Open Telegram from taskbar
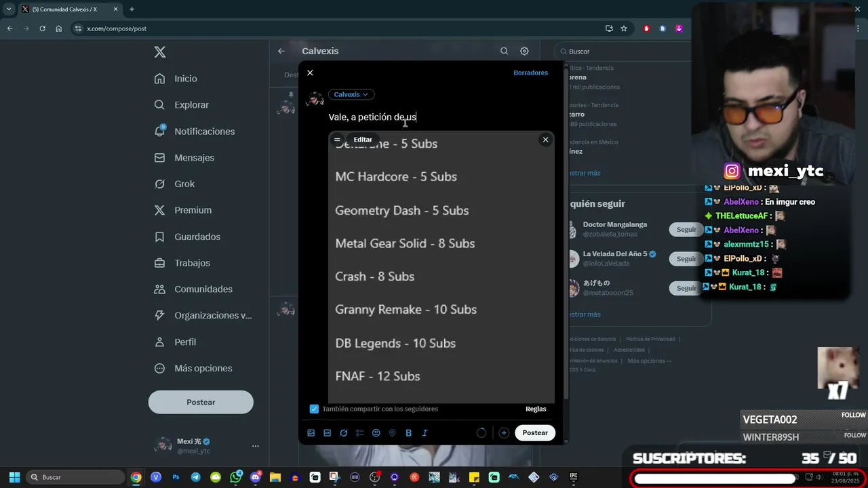The image size is (868, 488). click(195, 477)
